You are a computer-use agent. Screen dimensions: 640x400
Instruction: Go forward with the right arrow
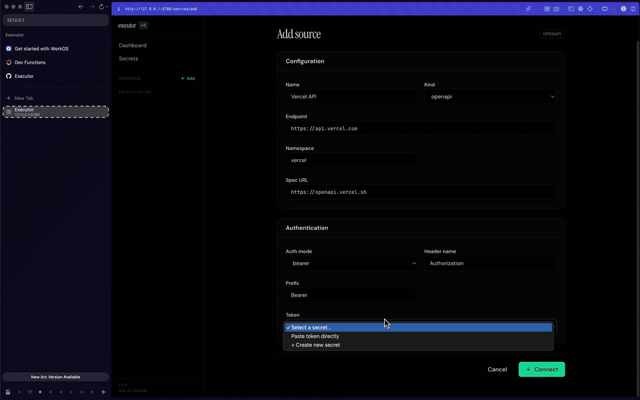(92, 7)
